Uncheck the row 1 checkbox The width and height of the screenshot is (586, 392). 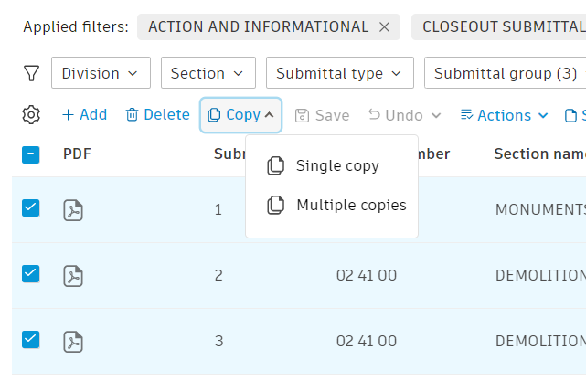coord(30,208)
